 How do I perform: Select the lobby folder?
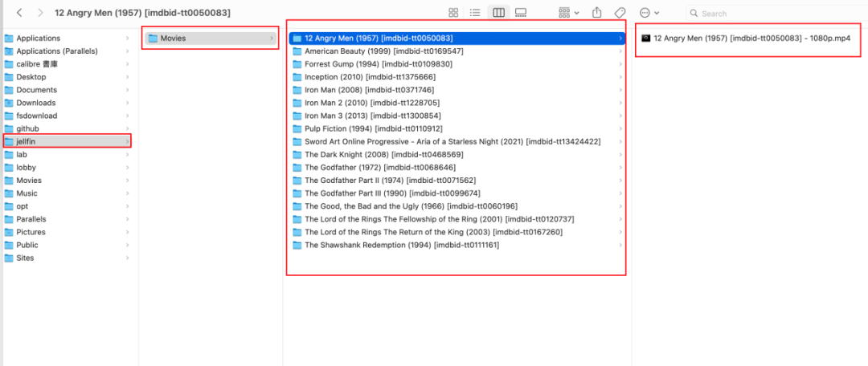pos(67,168)
